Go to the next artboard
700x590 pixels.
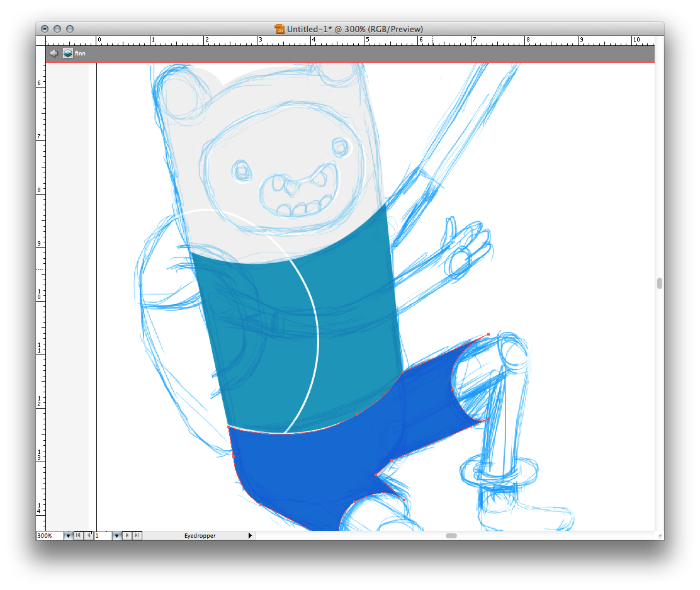[128, 535]
